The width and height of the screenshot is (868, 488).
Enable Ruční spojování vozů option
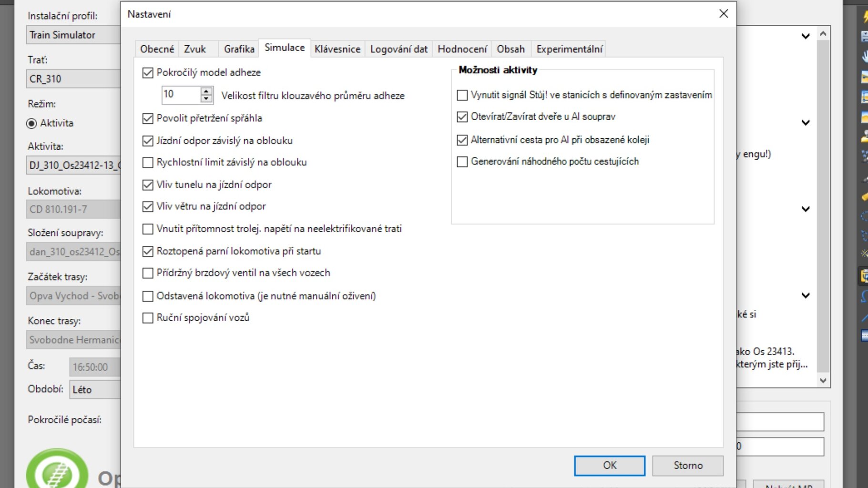pyautogui.click(x=148, y=318)
